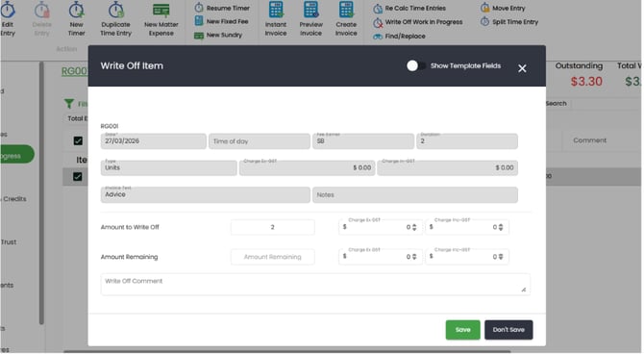The image size is (644, 354).
Task: Toggle Show Template Fields switch
Action: click(415, 65)
